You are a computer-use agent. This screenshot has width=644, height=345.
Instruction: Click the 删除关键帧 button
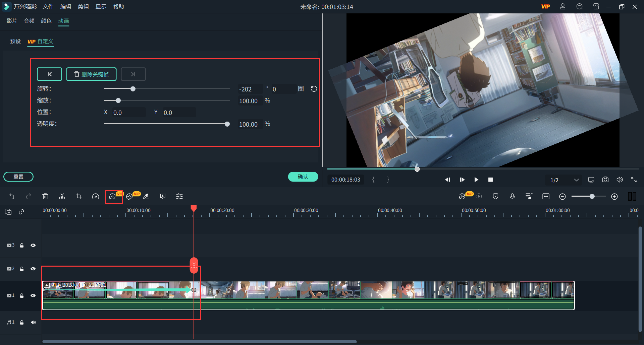pos(91,74)
